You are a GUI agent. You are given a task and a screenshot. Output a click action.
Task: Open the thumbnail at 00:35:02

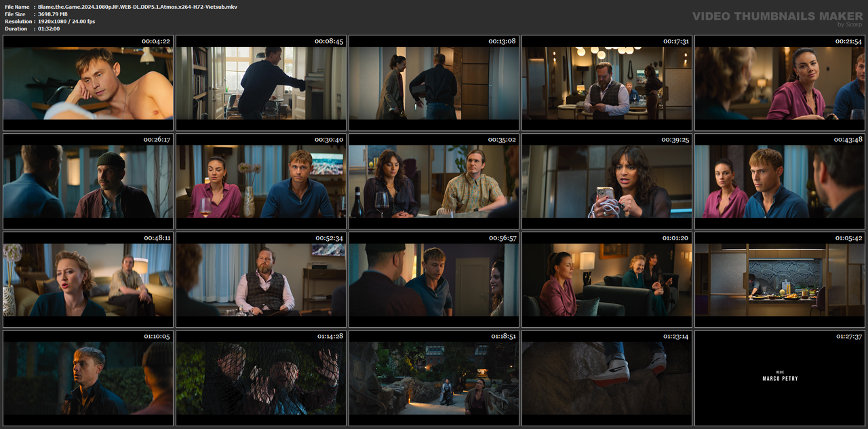[434, 181]
